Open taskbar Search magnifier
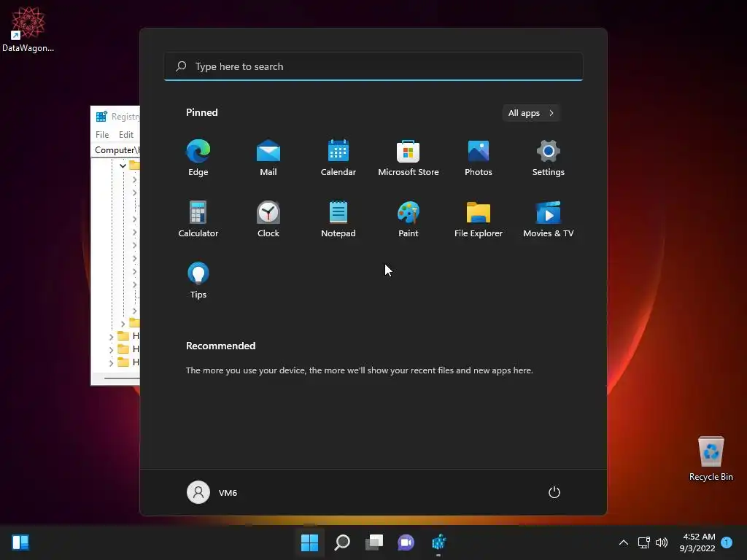The width and height of the screenshot is (747, 560). (x=342, y=542)
